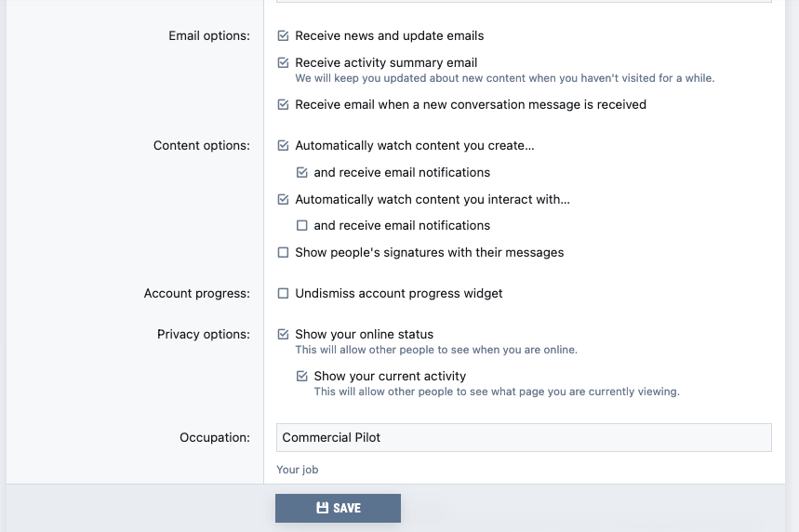799x532 pixels.
Task: Click the floppy disk icon on Save
Action: point(322,508)
